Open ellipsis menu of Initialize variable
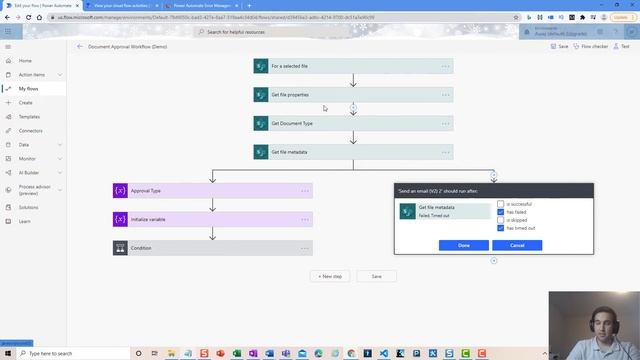Viewport: 640px width, 360px height. (x=305, y=219)
